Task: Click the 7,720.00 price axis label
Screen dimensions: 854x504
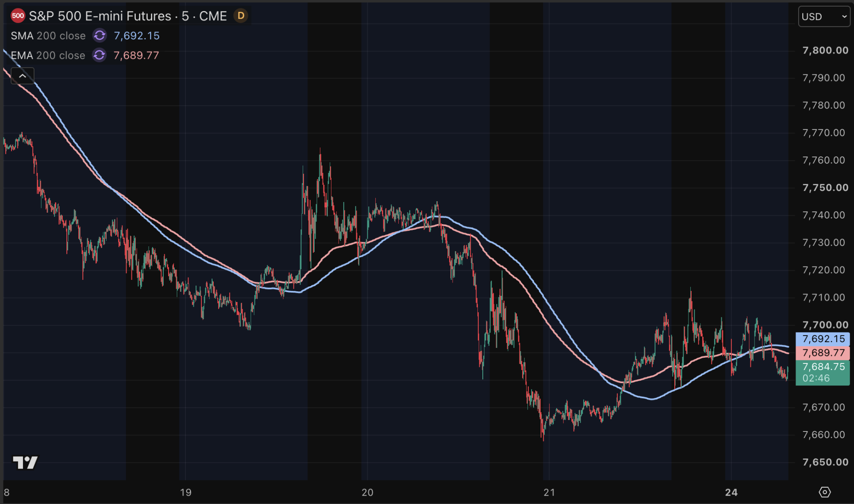Action: 824,270
